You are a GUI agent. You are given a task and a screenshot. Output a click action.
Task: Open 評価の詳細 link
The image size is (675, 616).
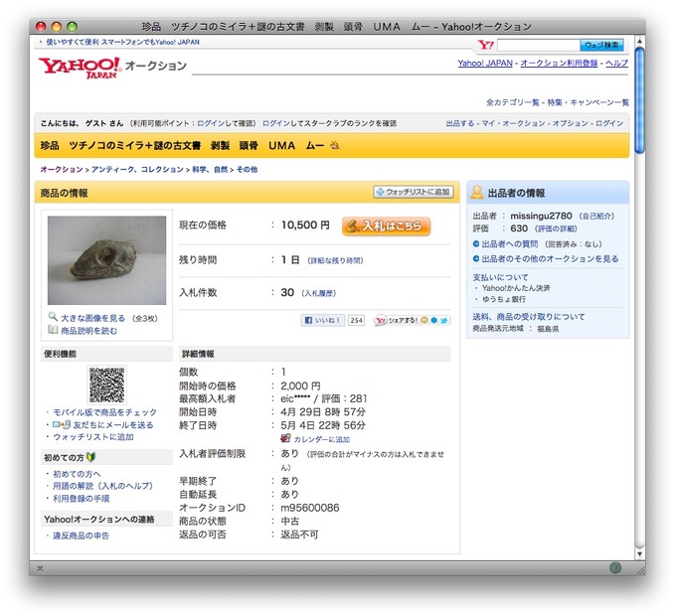557,229
